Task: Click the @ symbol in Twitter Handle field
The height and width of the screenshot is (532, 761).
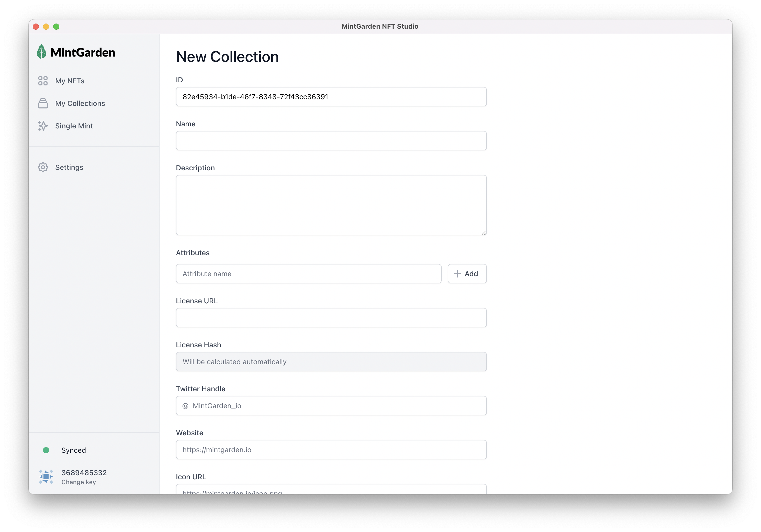Action: [186, 405]
